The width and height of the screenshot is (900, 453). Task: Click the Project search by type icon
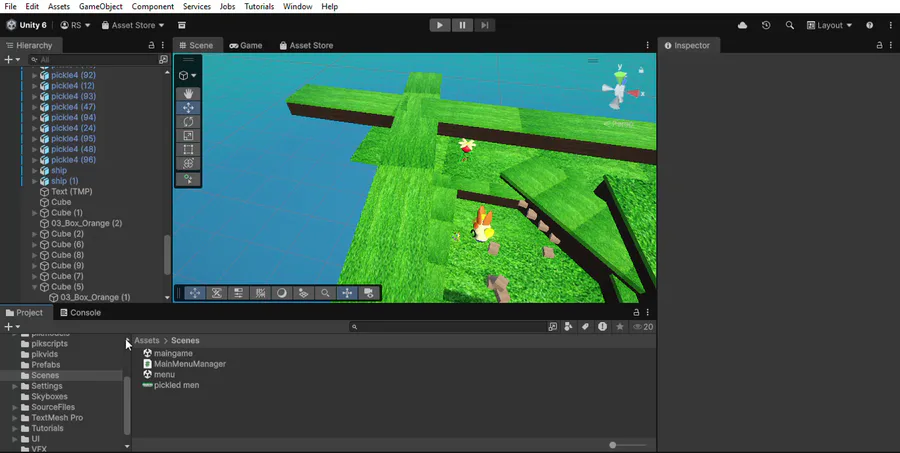coord(568,327)
